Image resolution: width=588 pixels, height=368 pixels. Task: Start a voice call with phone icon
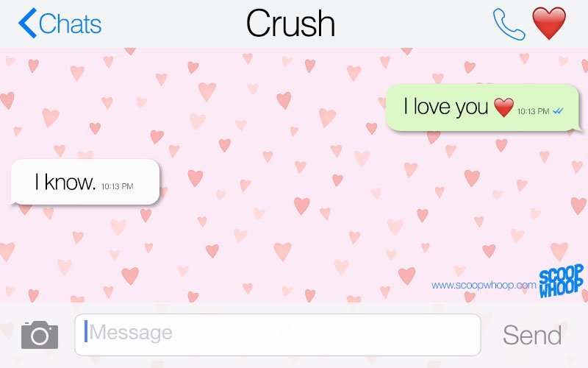[x=509, y=24]
